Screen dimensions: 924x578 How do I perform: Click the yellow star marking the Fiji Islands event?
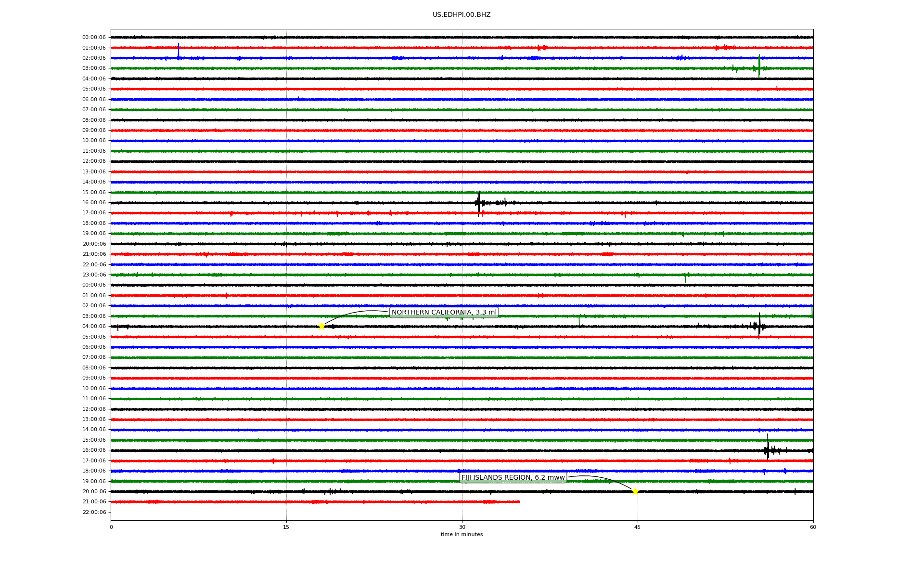[x=635, y=491]
